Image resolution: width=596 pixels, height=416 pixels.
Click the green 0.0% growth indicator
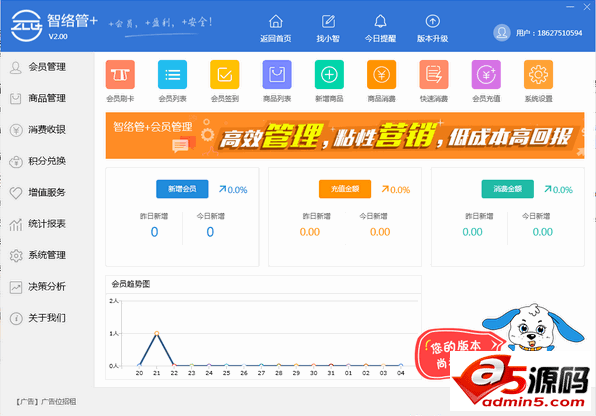click(558, 189)
